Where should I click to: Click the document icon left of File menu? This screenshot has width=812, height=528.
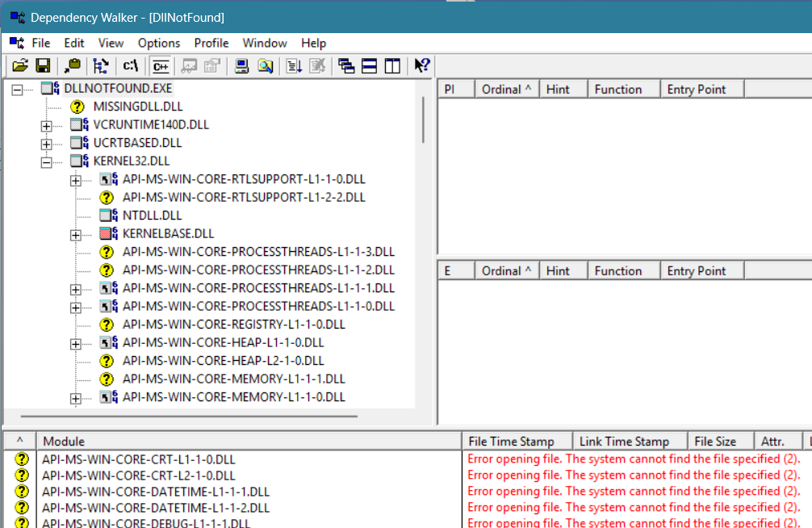click(17, 43)
